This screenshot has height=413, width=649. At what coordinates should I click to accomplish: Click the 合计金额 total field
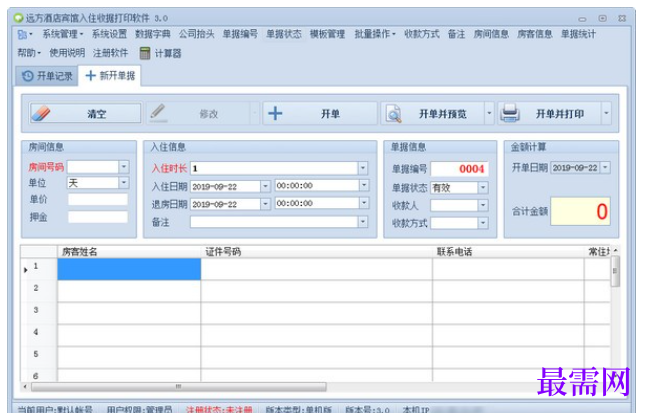click(580, 211)
